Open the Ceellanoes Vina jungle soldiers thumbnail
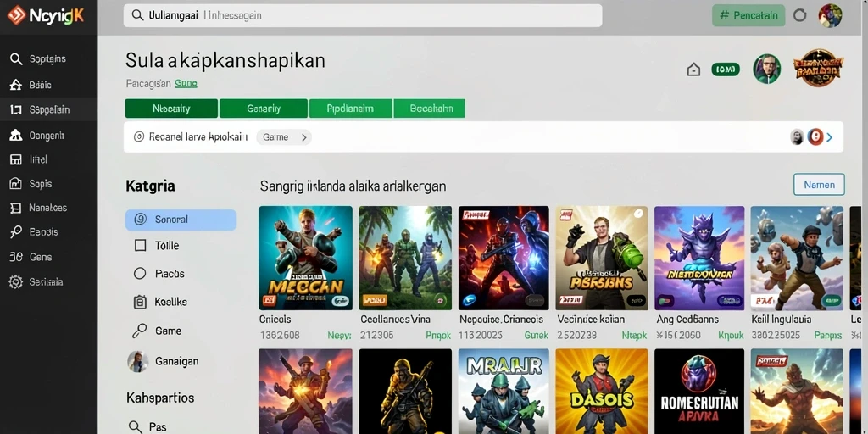 tap(405, 258)
